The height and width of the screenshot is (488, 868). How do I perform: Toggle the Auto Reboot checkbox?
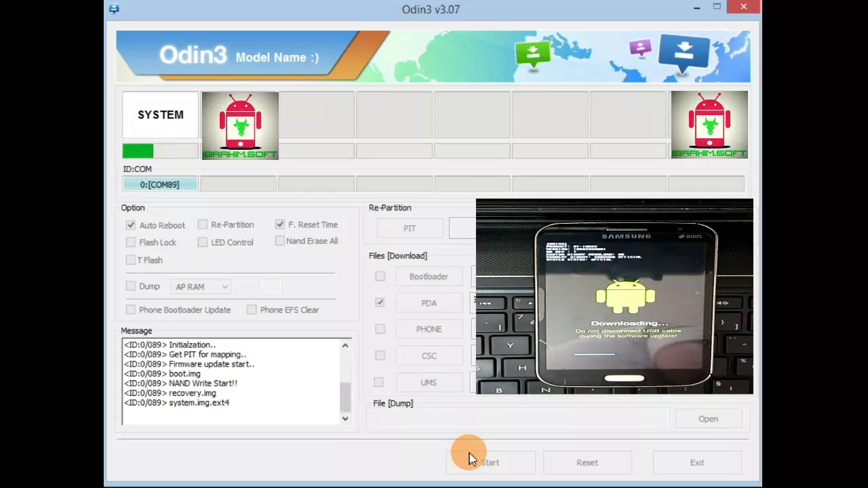pyautogui.click(x=130, y=225)
